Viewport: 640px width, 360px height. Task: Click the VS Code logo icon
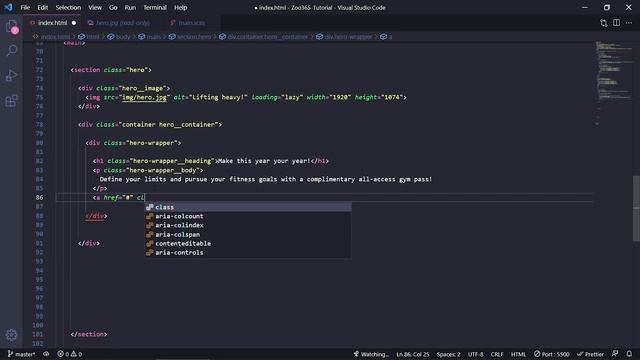(x=8, y=7)
